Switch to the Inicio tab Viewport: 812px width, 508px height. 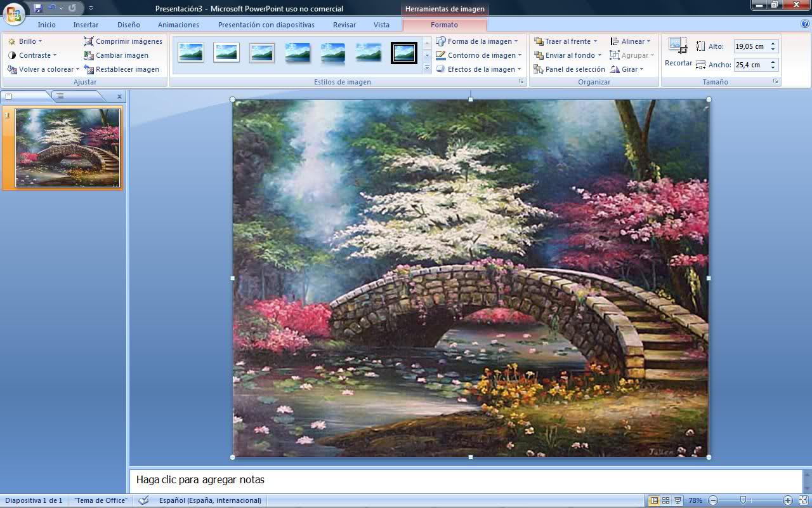pos(46,25)
